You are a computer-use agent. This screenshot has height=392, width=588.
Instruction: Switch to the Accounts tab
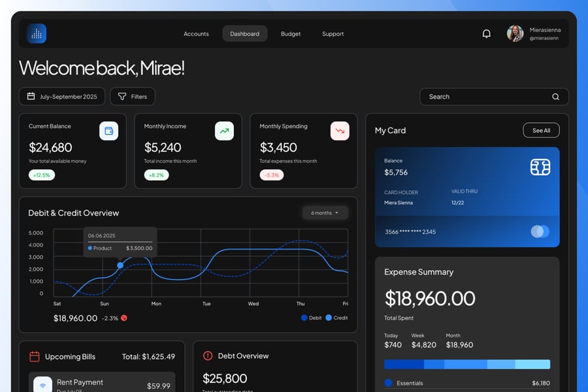click(196, 34)
